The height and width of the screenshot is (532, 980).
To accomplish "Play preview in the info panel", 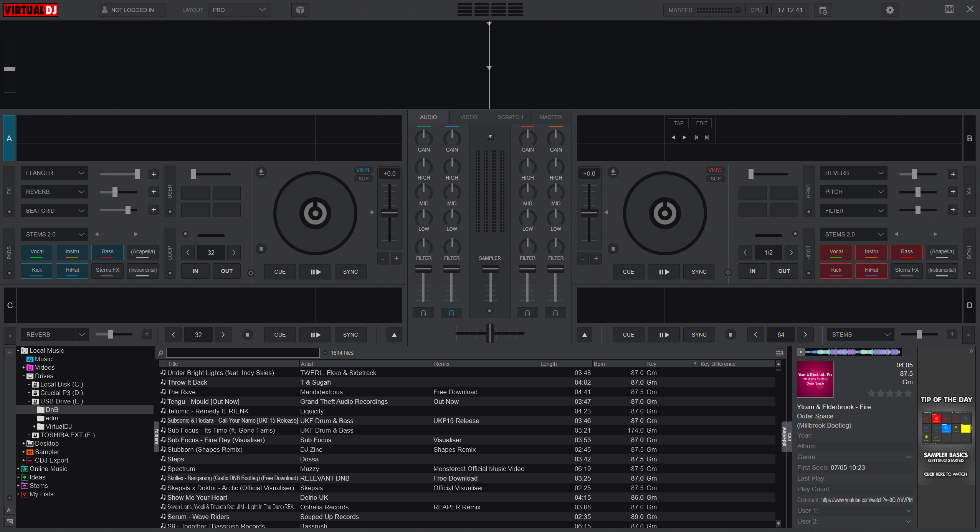I will pyautogui.click(x=801, y=352).
